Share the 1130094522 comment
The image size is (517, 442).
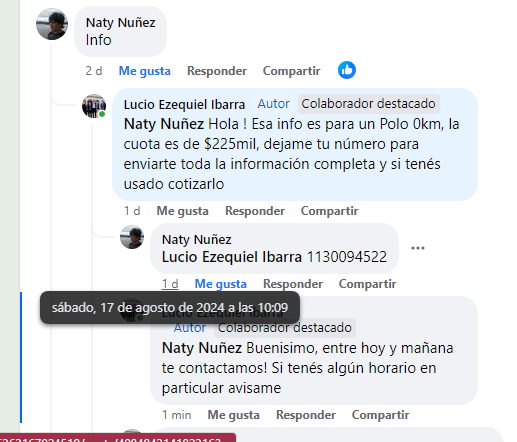pyautogui.click(x=367, y=284)
